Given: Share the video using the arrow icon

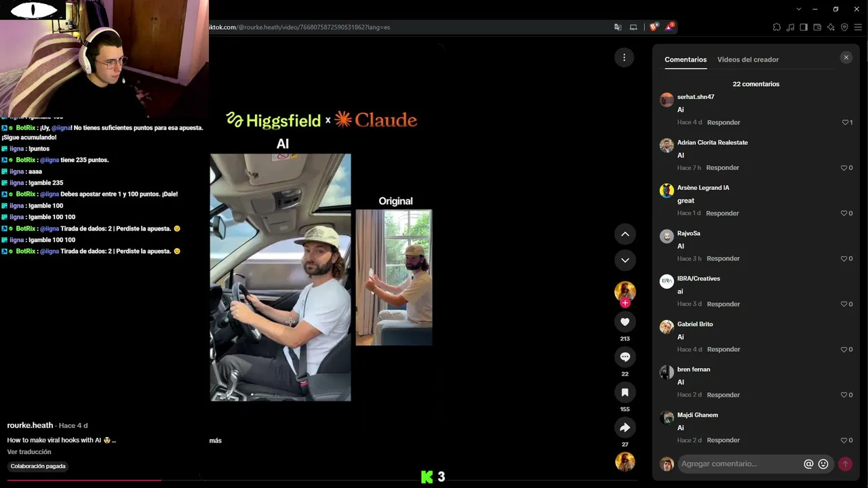Looking at the screenshot, I should click(625, 428).
